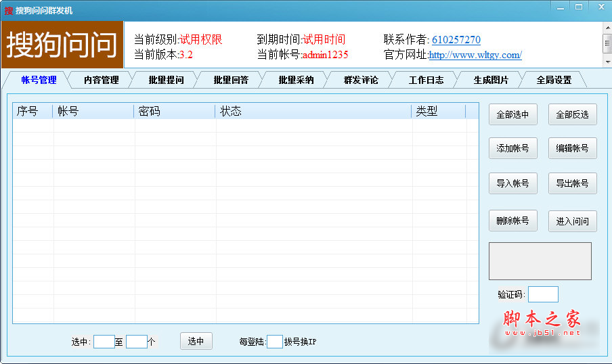The width and height of the screenshot is (612, 364).
Task: Maximize the 搜狗问问群发机 window
Action: [579, 7]
